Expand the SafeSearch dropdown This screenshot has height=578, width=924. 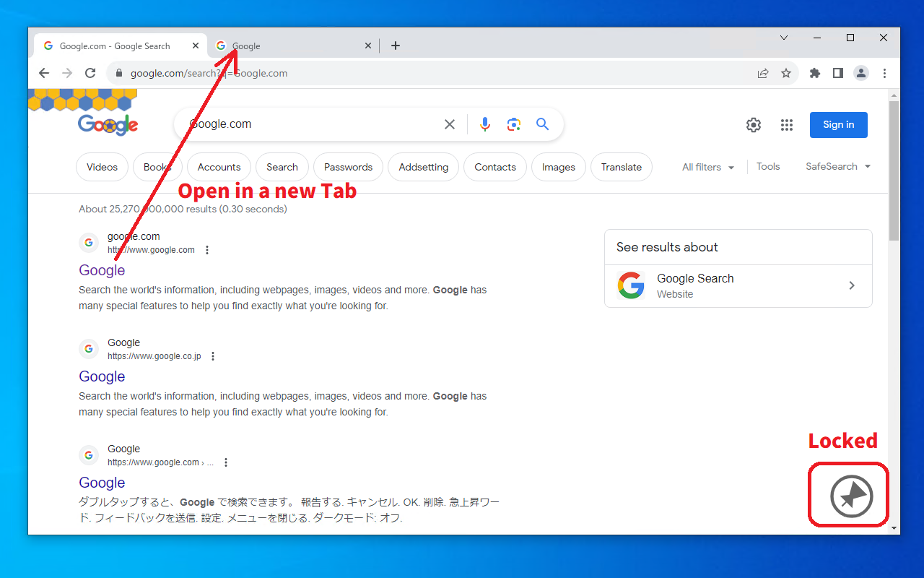tap(838, 166)
